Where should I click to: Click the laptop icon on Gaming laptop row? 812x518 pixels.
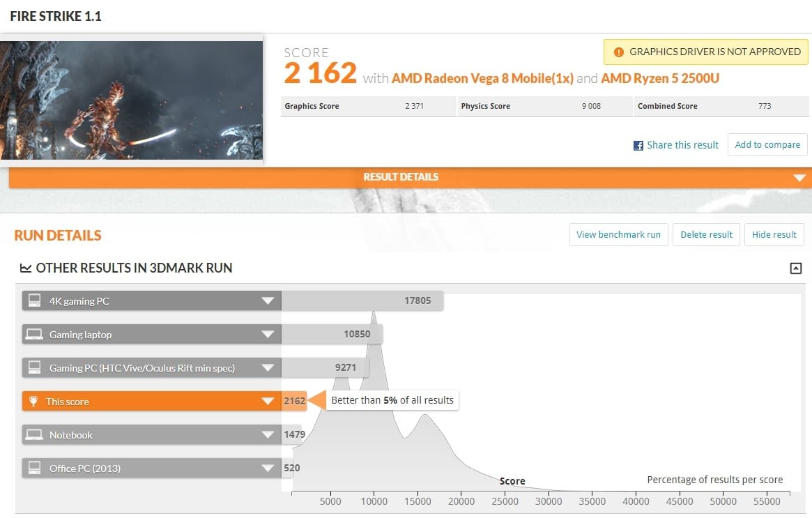pos(34,334)
